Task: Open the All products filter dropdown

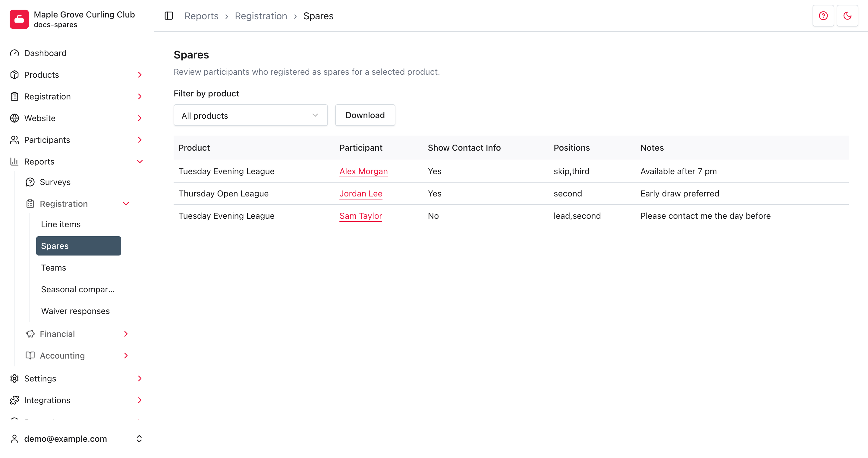Action: click(250, 115)
